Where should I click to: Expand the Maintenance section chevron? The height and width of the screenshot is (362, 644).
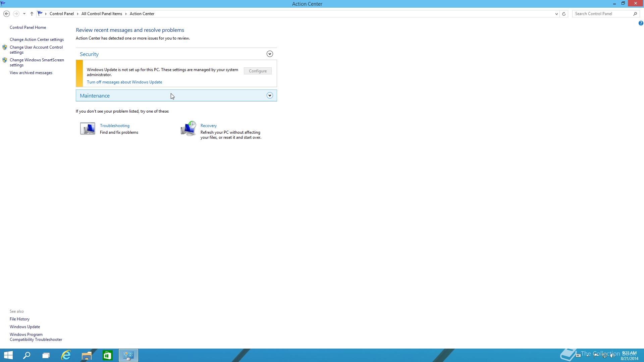coord(270,96)
